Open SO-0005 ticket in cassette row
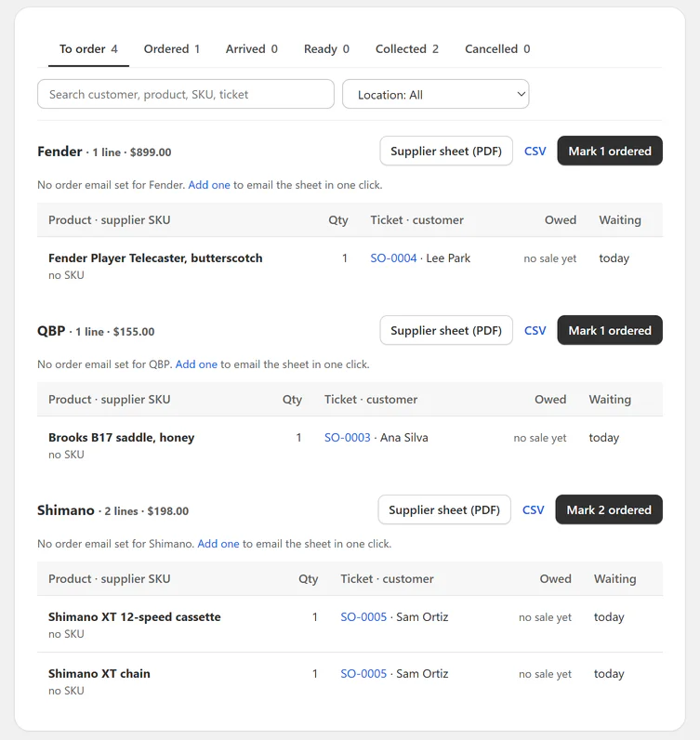The height and width of the screenshot is (740, 700). (x=363, y=617)
